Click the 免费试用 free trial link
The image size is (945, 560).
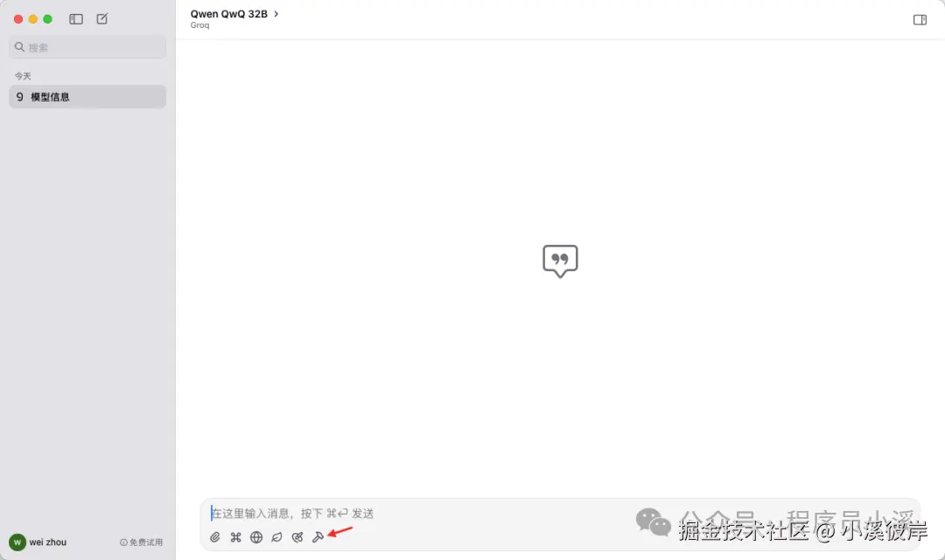[142, 542]
